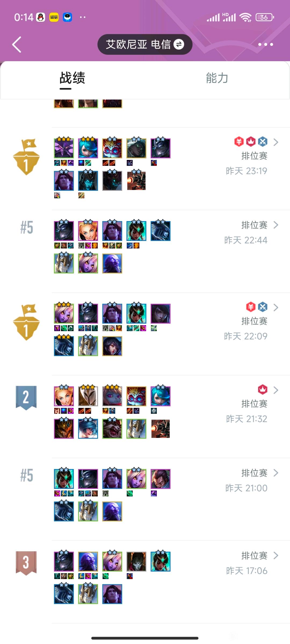Tap the #5 placement label at 22:44

(27, 227)
